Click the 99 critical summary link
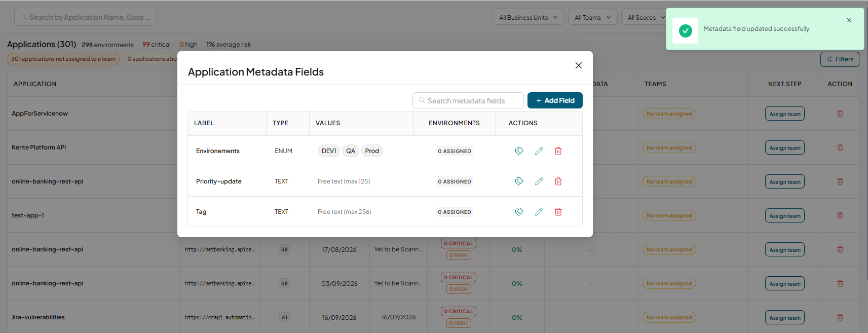 [157, 45]
